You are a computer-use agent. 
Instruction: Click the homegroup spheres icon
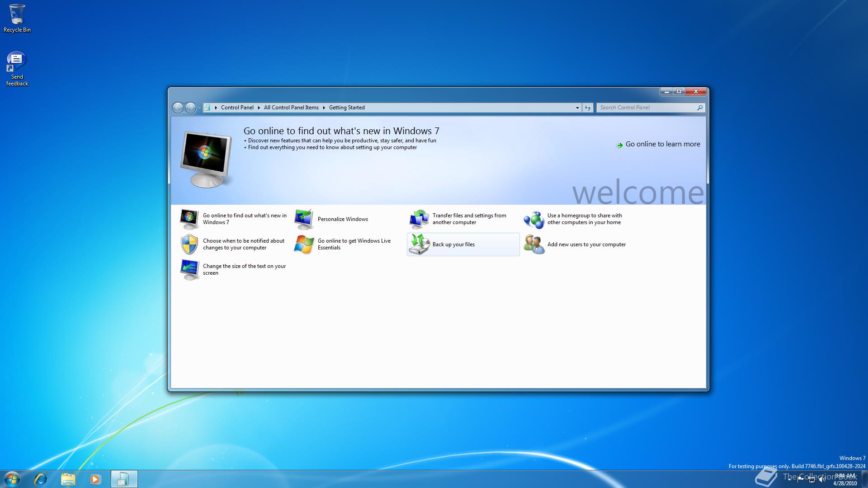point(534,220)
